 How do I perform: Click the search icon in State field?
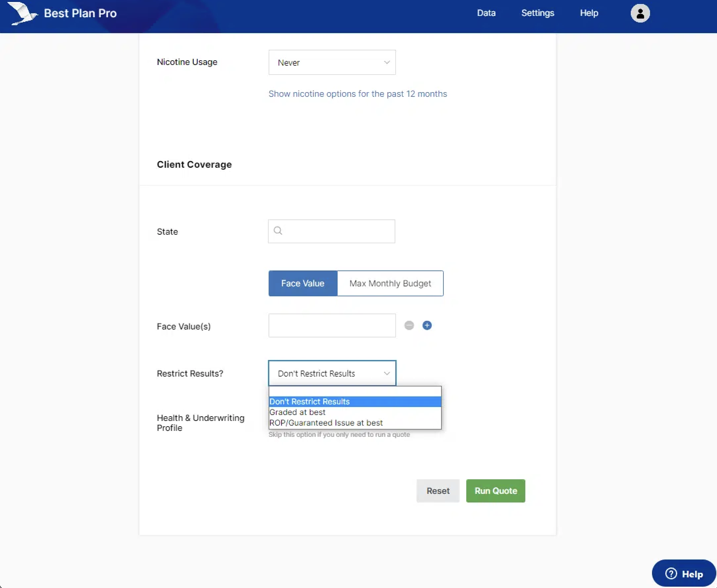[278, 231]
